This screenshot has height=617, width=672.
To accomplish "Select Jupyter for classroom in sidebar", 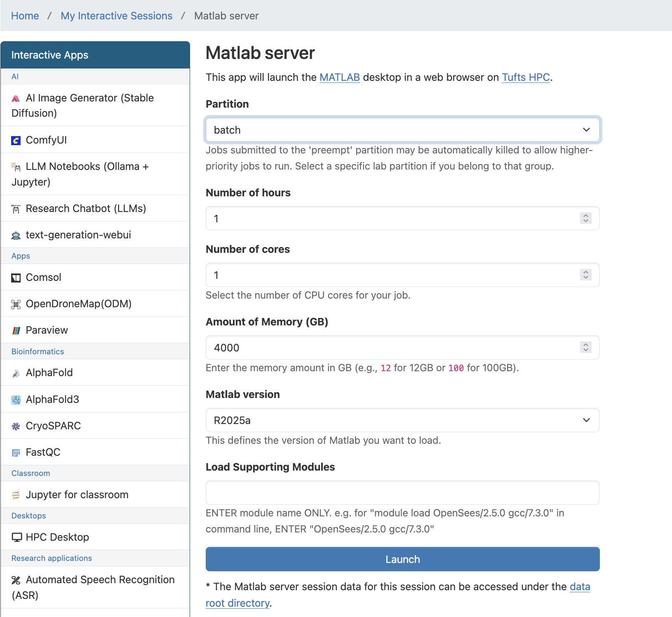I will pyautogui.click(x=77, y=495).
